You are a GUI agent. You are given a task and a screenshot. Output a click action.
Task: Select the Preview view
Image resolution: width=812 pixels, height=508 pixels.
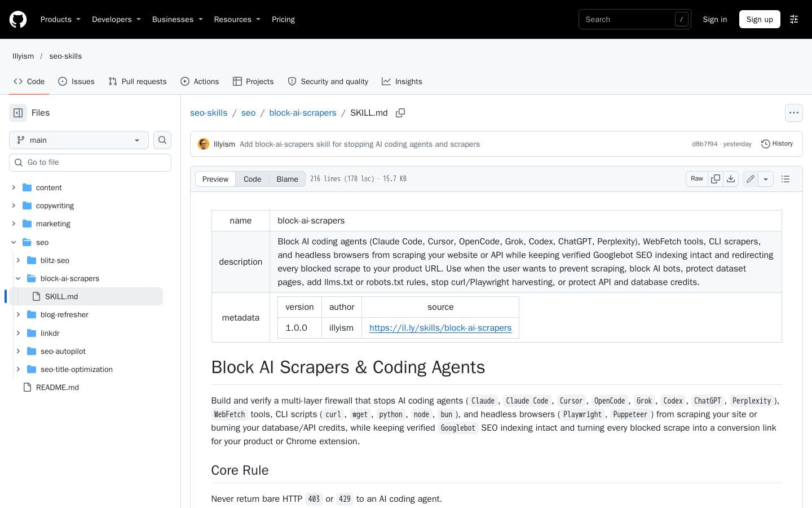(215, 179)
